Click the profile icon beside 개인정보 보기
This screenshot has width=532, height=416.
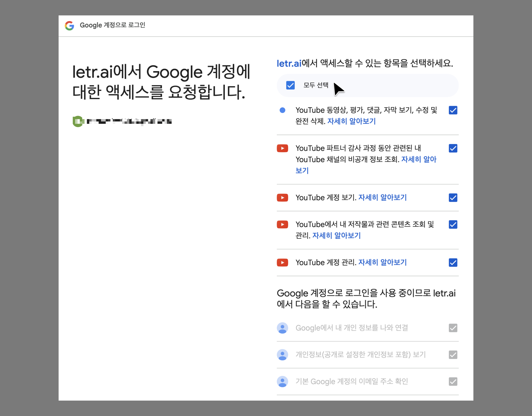coord(282,355)
